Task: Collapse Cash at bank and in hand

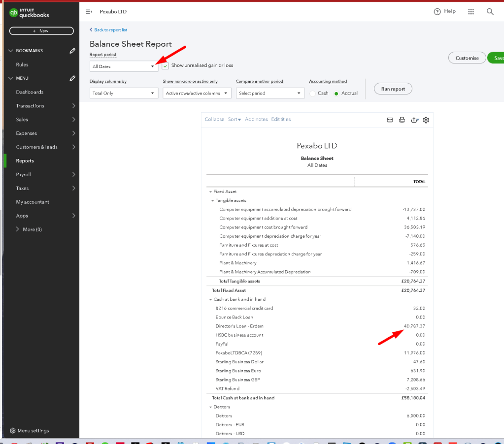Action: coord(210,300)
